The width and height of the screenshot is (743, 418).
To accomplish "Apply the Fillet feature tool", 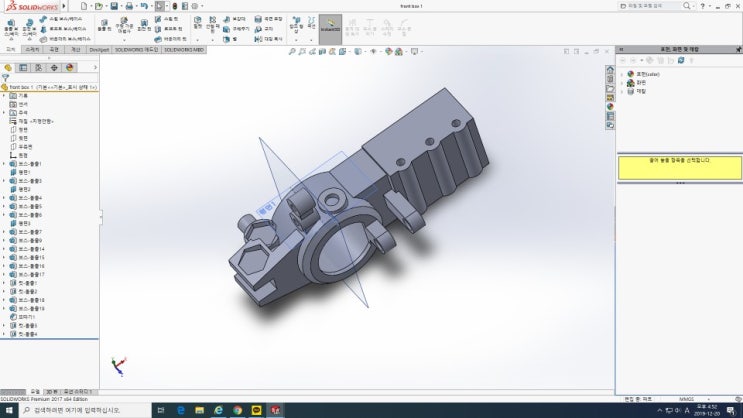I will tap(198, 22).
